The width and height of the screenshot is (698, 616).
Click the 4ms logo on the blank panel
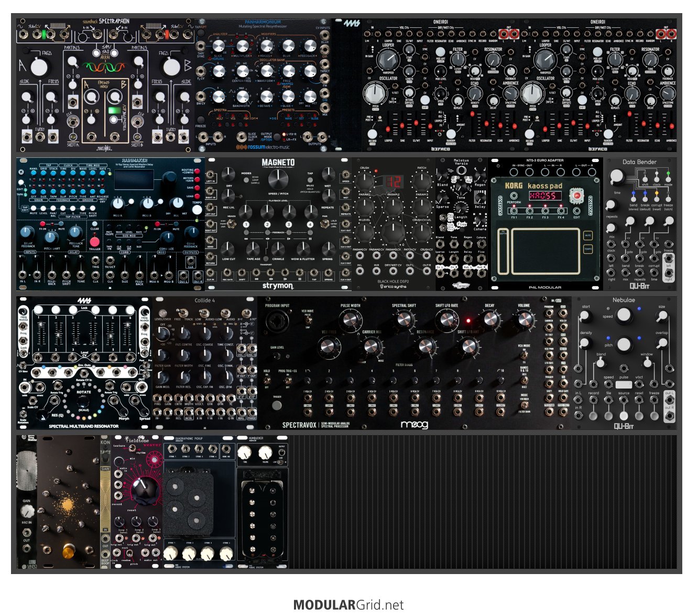[x=352, y=24]
